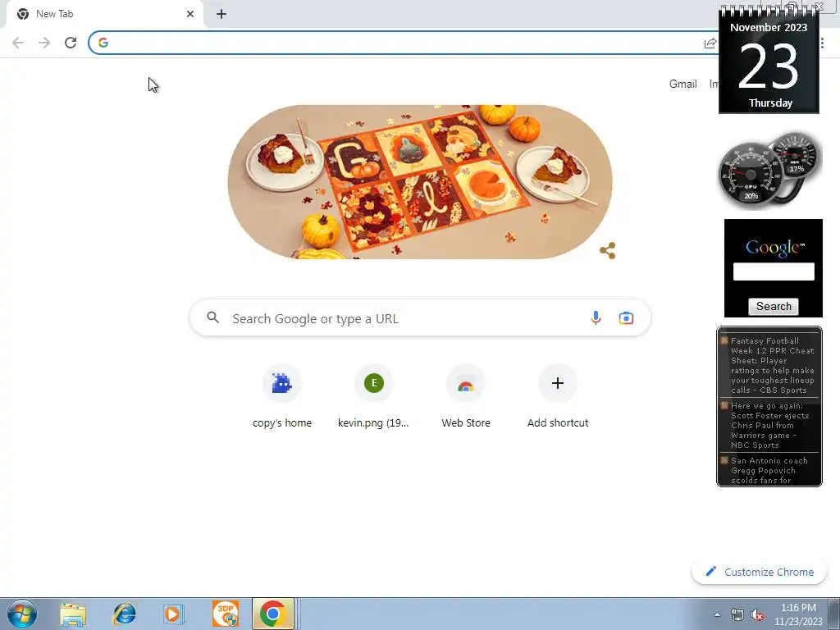
Task: Open Fantasy Football Week 12 headline
Action: (x=772, y=365)
